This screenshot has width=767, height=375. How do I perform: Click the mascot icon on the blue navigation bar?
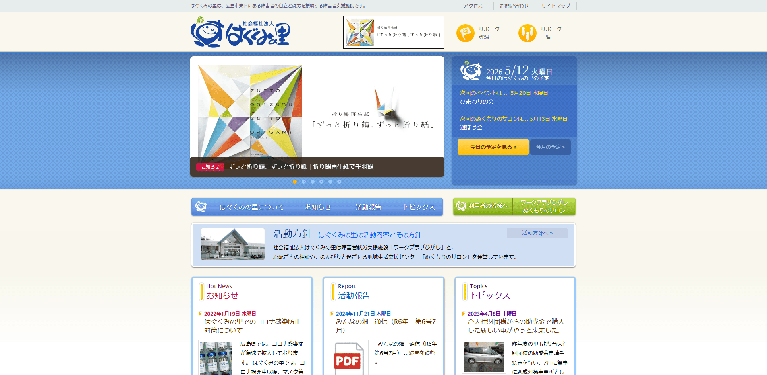pos(201,207)
